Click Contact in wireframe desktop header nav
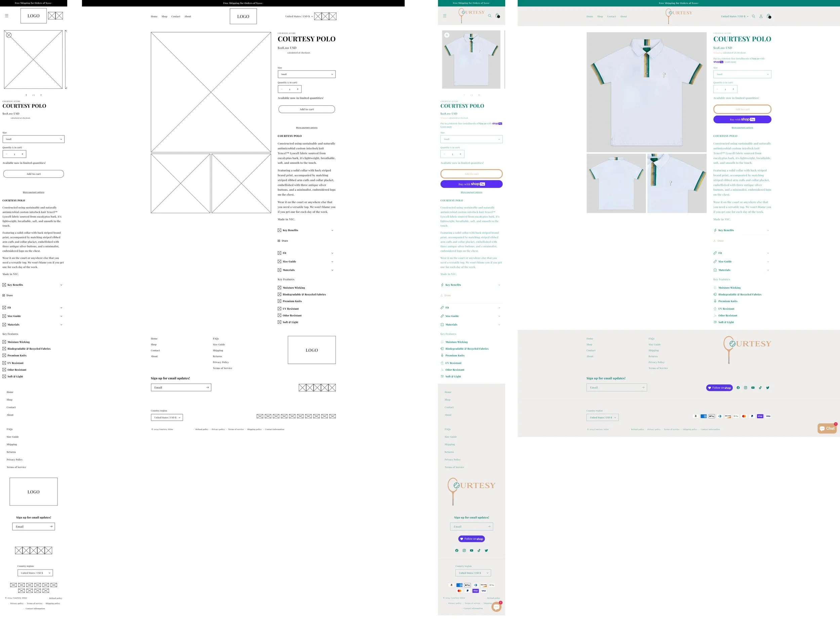Screen dimensions: 840x620 (x=175, y=16)
